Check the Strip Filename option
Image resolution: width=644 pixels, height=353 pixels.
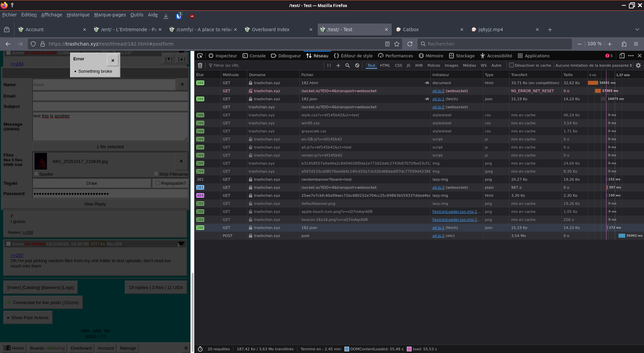click(156, 174)
